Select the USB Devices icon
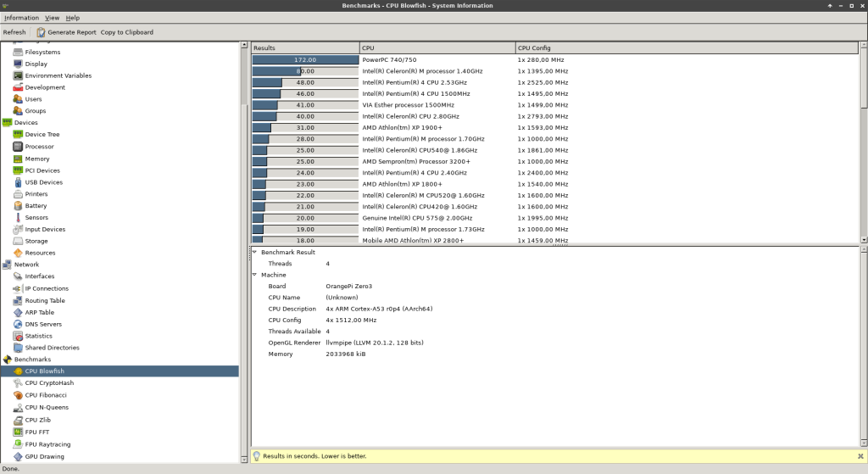This screenshot has width=868, height=474. 19,182
